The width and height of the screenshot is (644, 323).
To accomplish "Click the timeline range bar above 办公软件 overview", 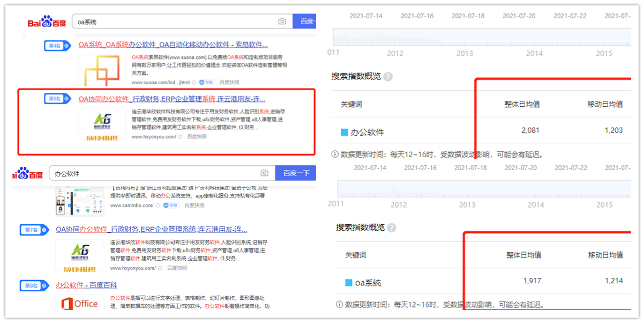I will pos(482,37).
